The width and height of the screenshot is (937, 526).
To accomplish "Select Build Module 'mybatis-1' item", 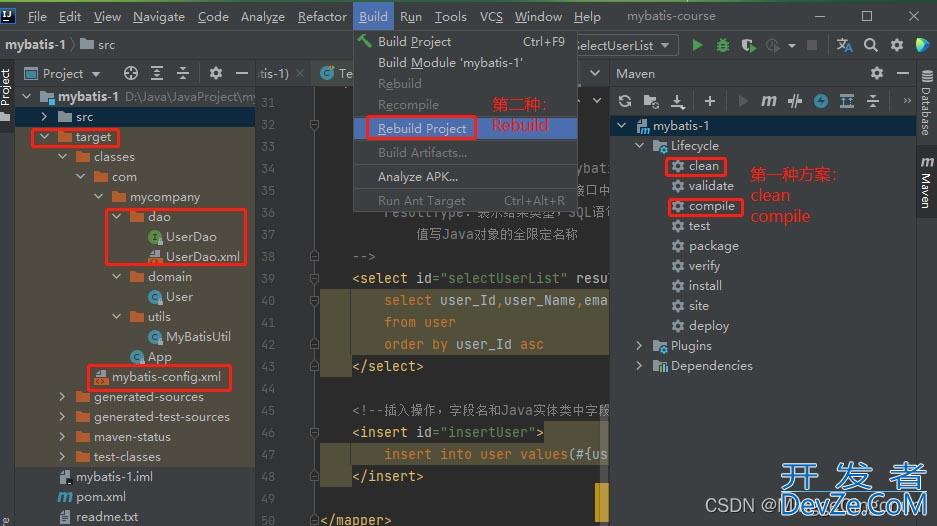I will [466, 62].
